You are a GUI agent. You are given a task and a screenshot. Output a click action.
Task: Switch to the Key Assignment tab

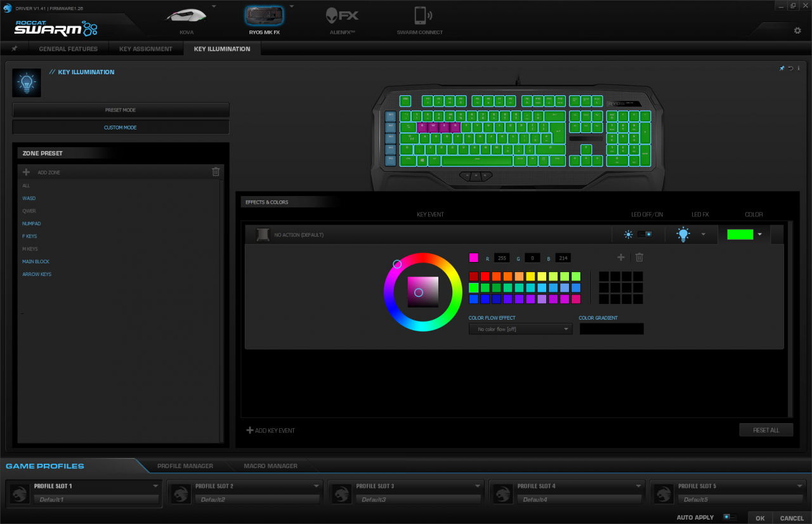tap(146, 49)
